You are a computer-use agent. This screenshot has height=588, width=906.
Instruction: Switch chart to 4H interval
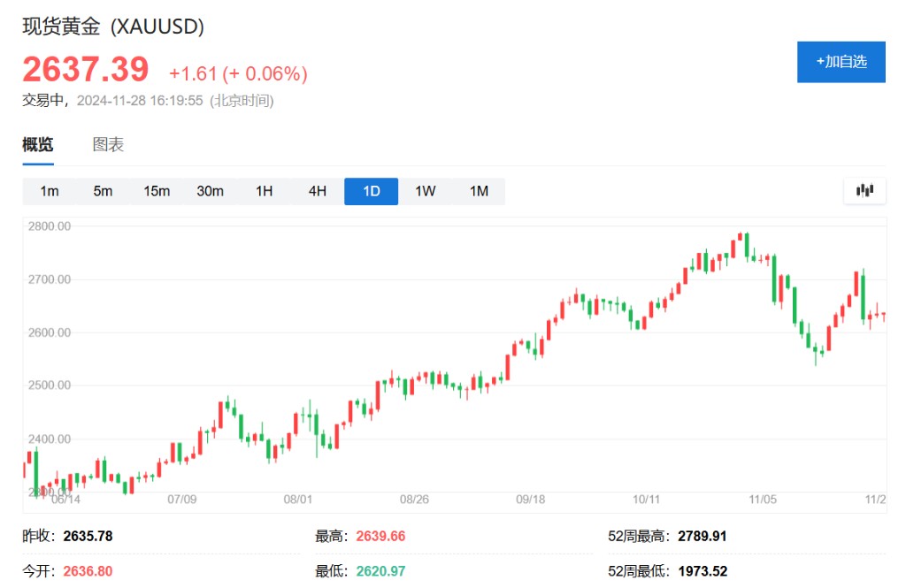pyautogui.click(x=318, y=191)
